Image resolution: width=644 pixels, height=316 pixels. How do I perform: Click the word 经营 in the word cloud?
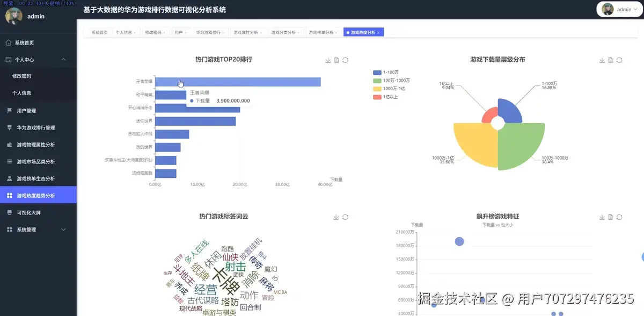click(x=206, y=289)
